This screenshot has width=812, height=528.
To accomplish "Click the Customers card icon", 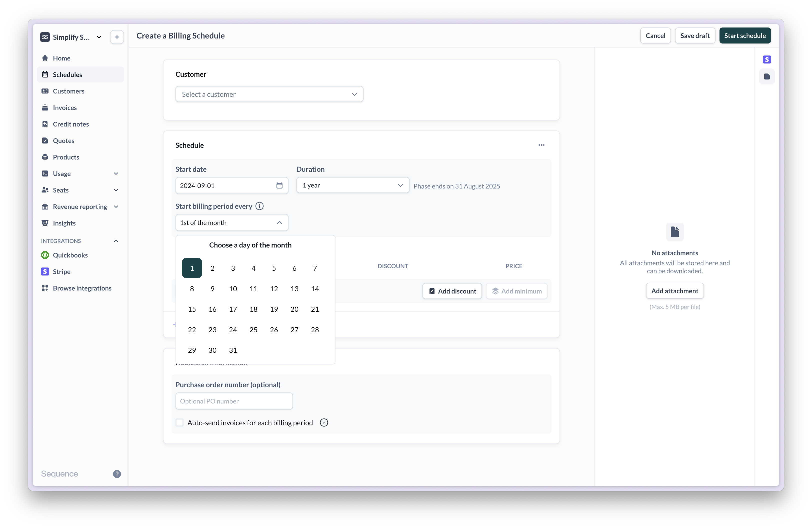I will pos(45,91).
